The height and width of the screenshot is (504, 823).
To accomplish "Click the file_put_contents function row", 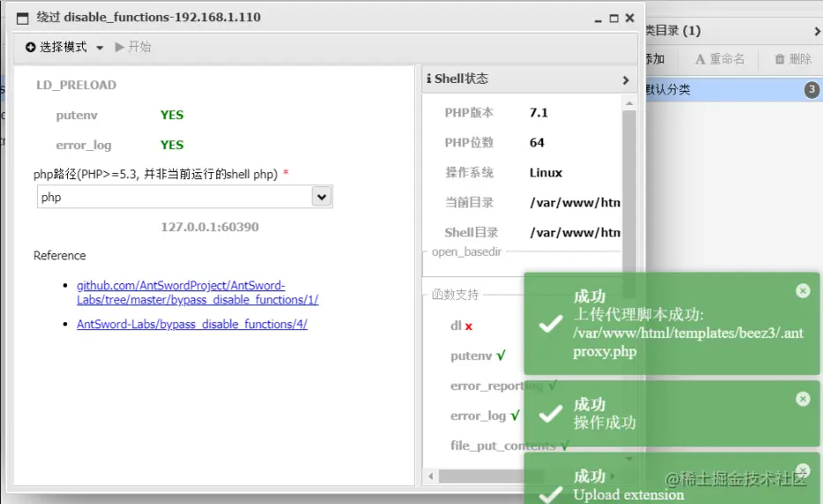I will tap(510, 446).
